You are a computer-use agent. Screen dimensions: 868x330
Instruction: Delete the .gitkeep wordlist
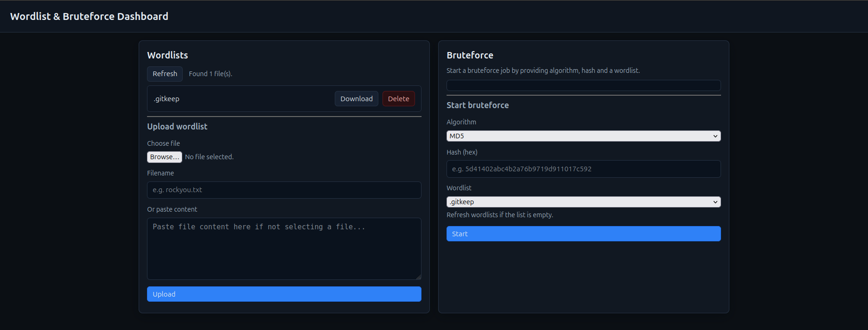tap(398, 99)
